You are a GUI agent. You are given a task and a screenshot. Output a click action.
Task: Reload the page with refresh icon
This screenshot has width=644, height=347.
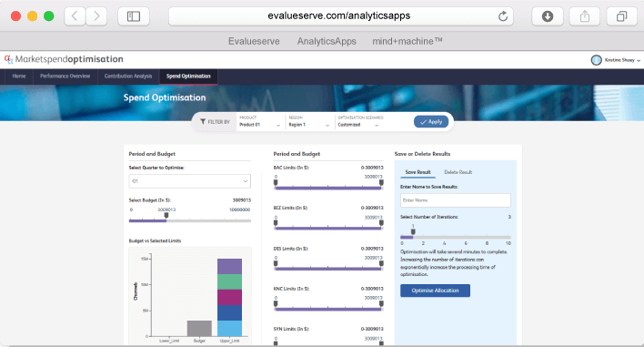503,16
